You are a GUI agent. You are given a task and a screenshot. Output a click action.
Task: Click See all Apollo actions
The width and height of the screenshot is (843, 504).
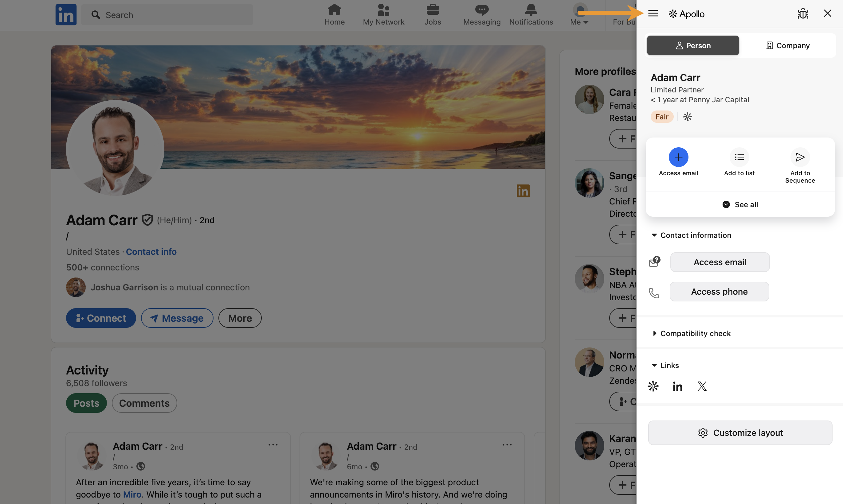tap(740, 204)
